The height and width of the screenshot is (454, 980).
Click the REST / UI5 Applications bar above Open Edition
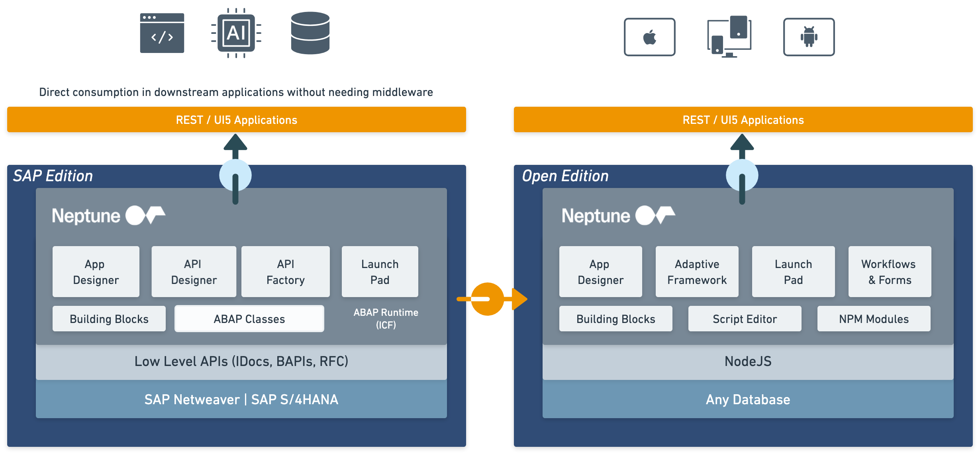[x=743, y=119]
